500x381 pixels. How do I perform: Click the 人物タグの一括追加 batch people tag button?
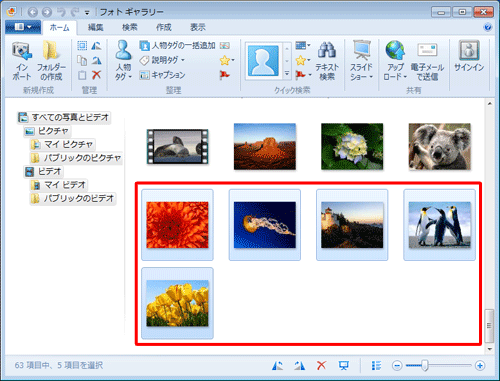177,45
